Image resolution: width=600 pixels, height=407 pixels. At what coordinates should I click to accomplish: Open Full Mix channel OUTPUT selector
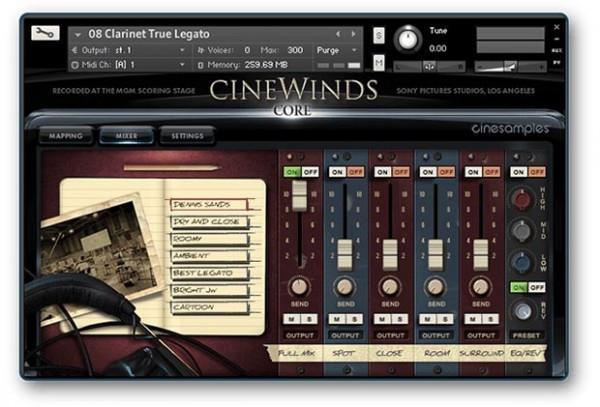[300, 335]
